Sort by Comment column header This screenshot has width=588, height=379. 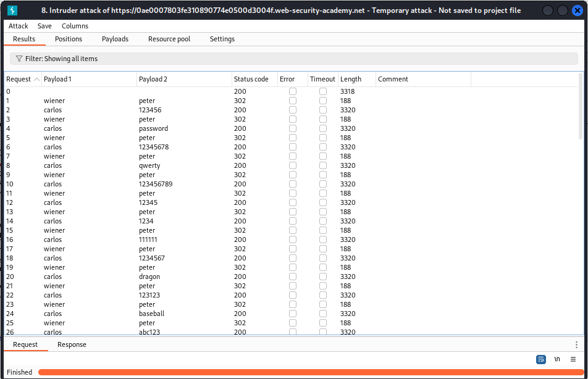pyautogui.click(x=423, y=79)
